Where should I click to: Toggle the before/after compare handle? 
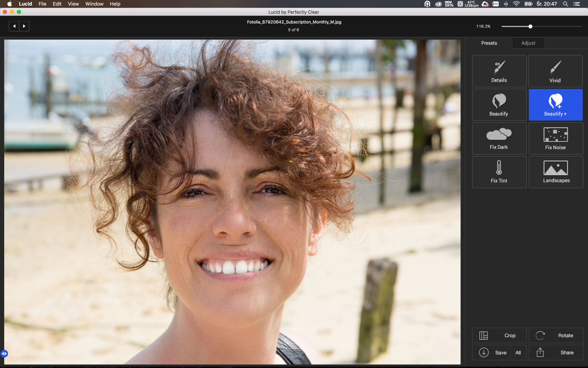tap(4, 353)
